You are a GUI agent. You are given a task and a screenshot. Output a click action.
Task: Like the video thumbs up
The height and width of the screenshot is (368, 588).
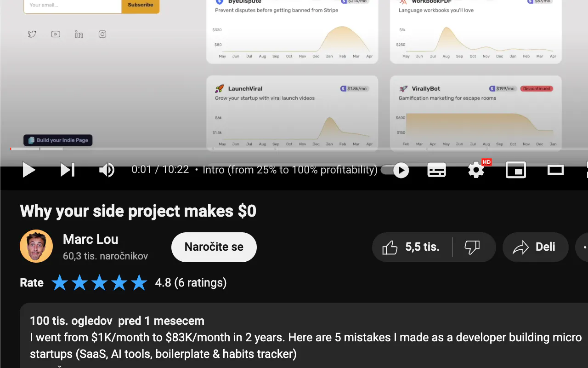click(412, 247)
